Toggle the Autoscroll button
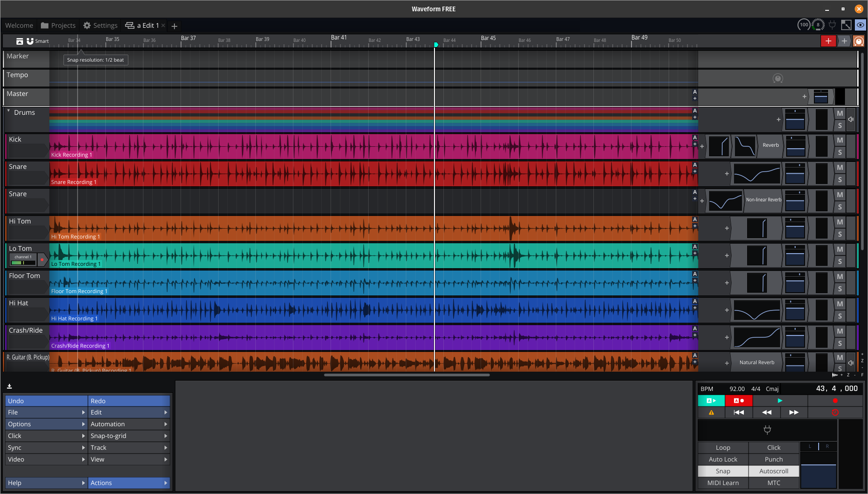Image resolution: width=868 pixels, height=494 pixels. pos(773,471)
